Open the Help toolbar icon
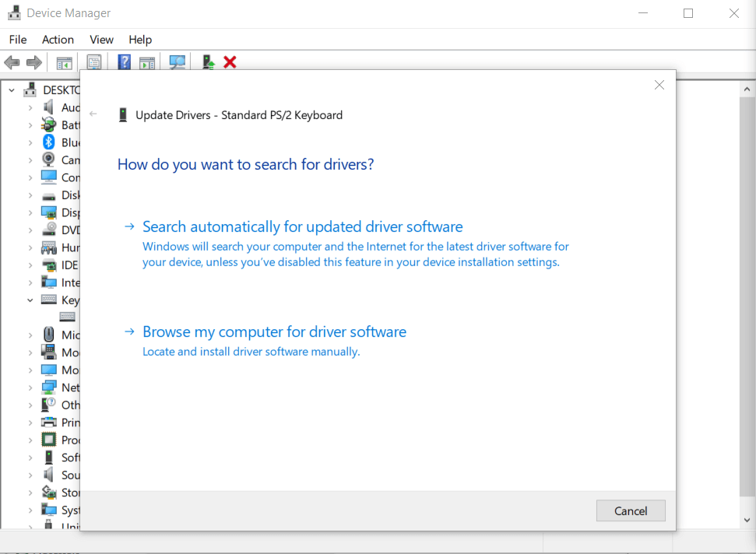This screenshot has height=554, width=756. pyautogui.click(x=124, y=61)
